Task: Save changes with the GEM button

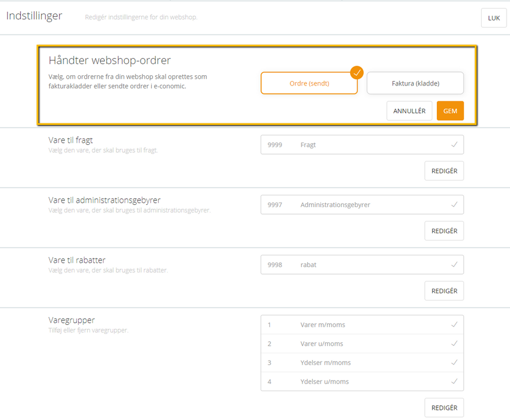Action: pos(450,111)
